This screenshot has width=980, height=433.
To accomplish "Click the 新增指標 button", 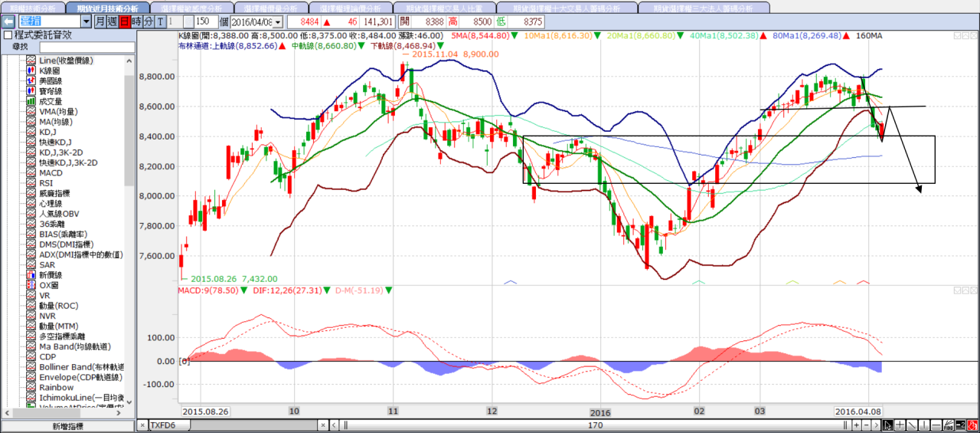I will tap(67, 425).
